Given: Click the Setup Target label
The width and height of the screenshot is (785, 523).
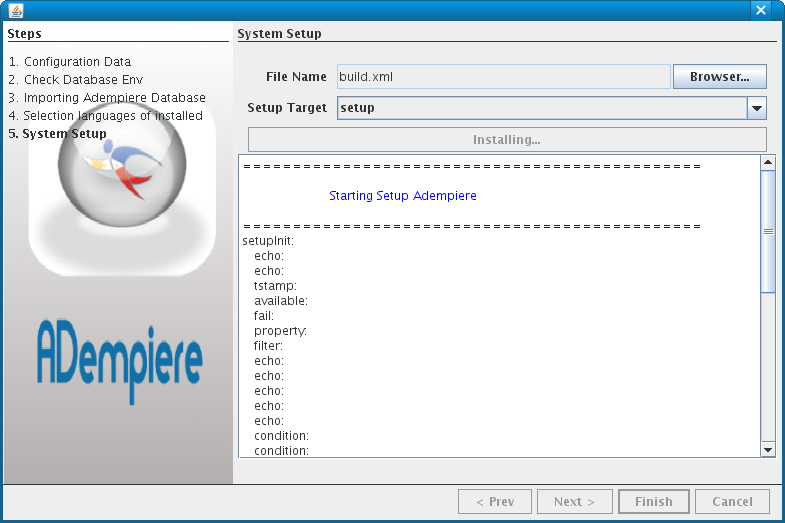Looking at the screenshot, I should coord(287,108).
